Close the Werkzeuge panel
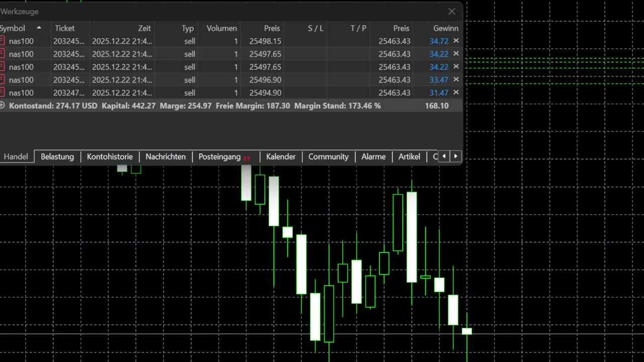This screenshot has height=362, width=644. tap(452, 11)
